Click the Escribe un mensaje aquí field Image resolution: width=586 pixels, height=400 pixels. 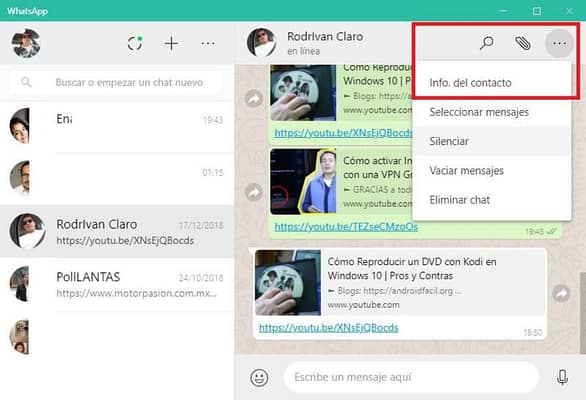[411, 377]
